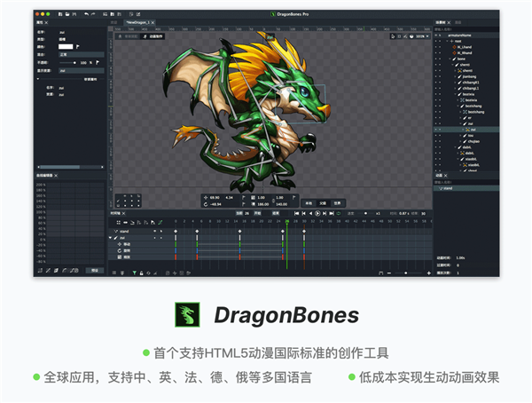
Task: Select the stand animation in animation list
Action: point(465,188)
